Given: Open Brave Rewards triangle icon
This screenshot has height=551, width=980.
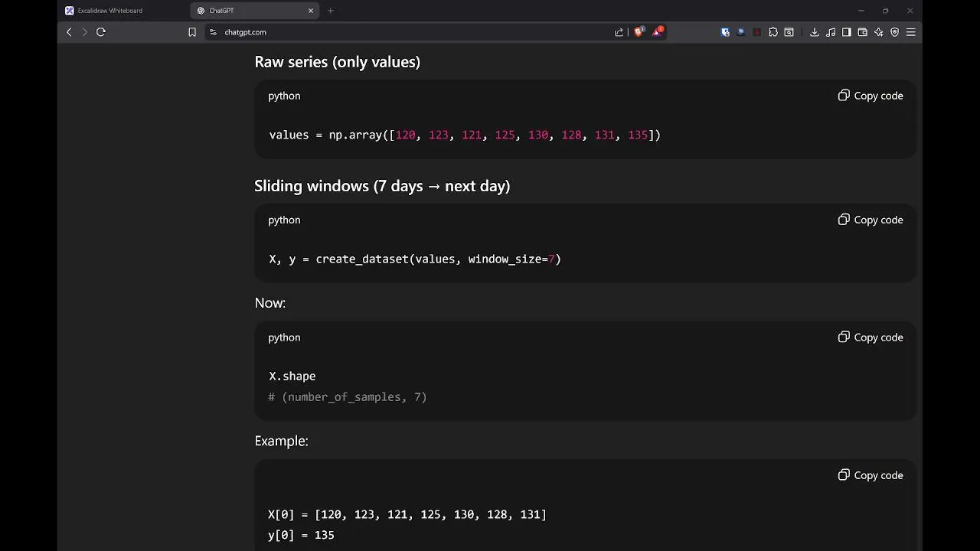Looking at the screenshot, I should point(657,32).
